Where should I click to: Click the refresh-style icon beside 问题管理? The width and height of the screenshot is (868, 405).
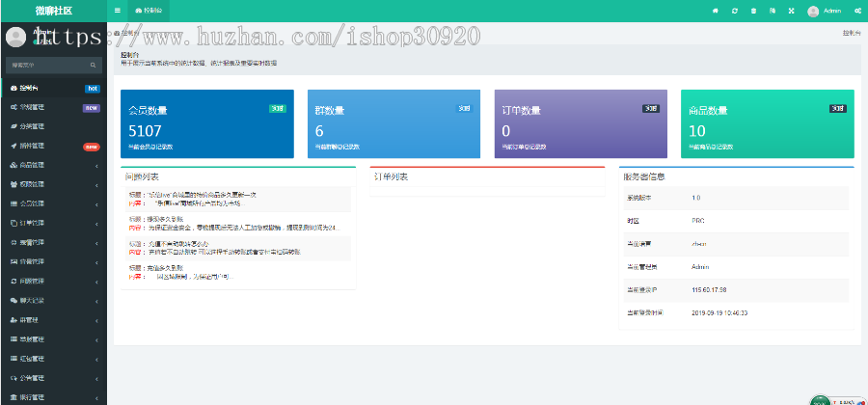click(x=14, y=281)
